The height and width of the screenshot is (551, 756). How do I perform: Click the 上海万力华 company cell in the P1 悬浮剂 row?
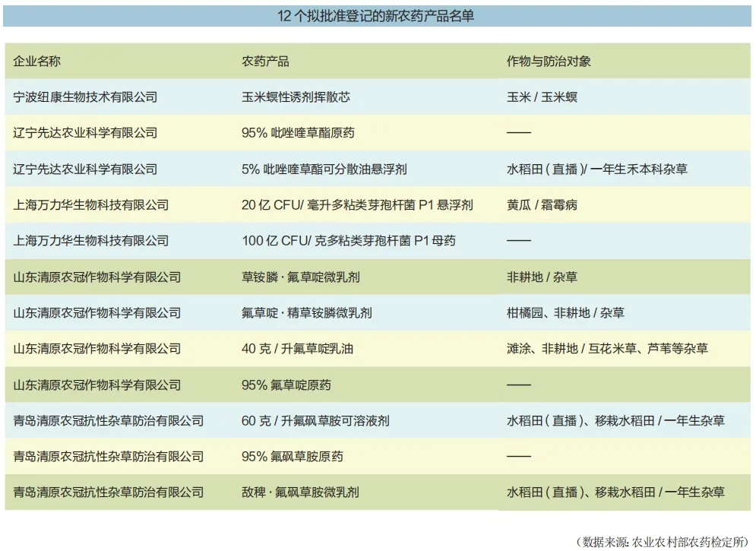click(91, 205)
